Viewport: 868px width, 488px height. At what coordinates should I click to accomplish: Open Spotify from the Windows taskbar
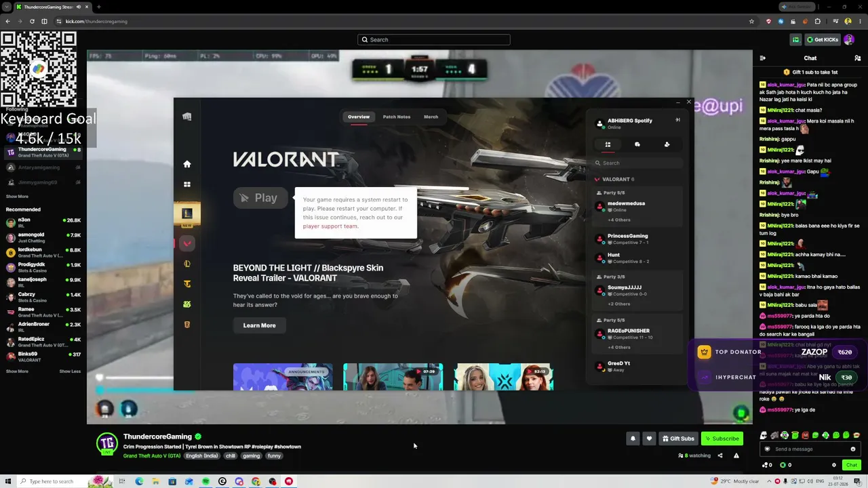tap(205, 481)
